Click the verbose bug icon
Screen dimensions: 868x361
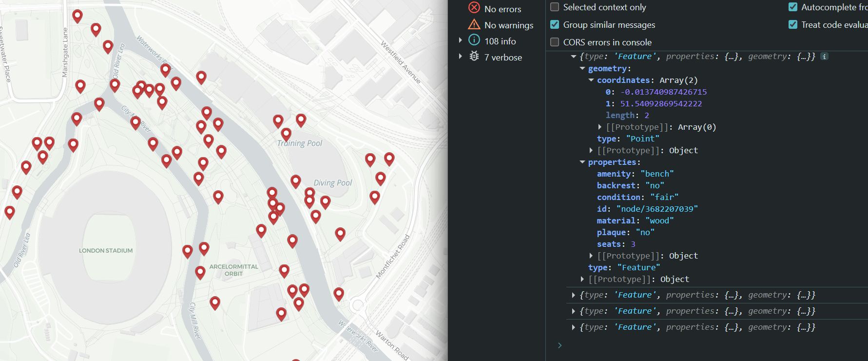click(474, 57)
